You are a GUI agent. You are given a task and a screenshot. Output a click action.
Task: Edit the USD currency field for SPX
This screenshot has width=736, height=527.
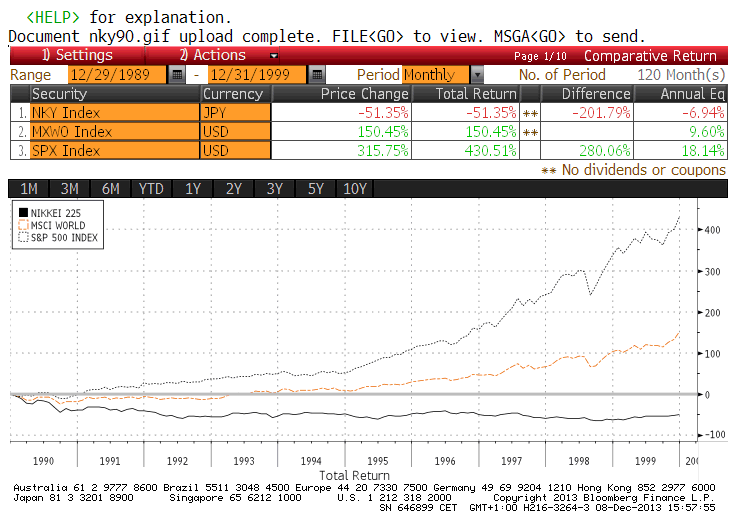pos(236,151)
